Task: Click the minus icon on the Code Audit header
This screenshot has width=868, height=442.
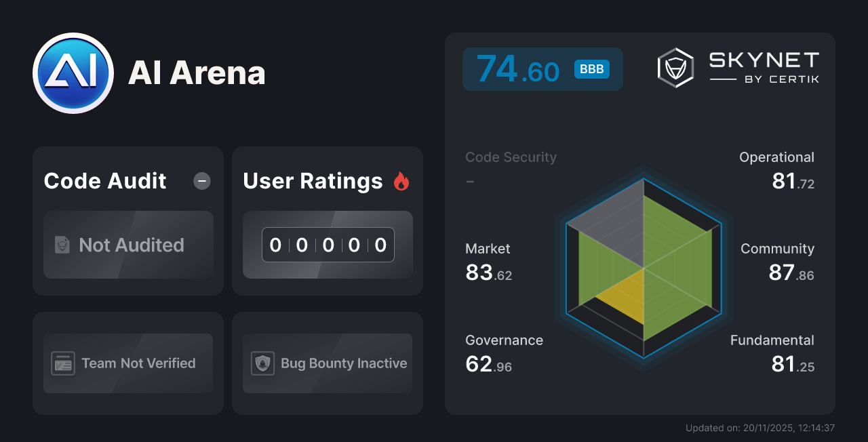Action: pyautogui.click(x=201, y=180)
